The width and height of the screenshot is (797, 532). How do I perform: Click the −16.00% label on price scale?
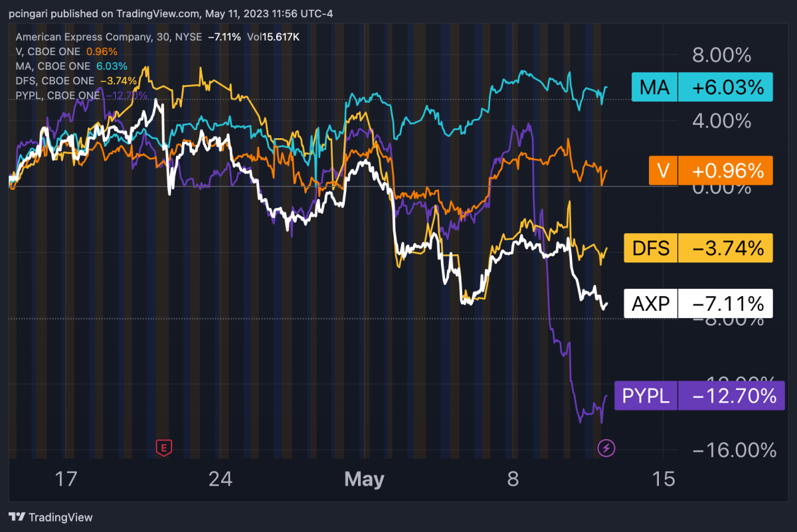(734, 450)
